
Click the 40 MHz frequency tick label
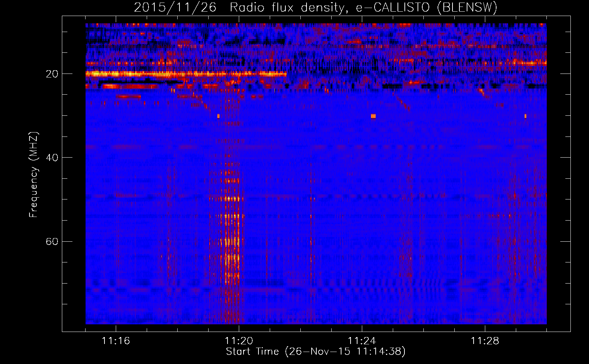52,158
